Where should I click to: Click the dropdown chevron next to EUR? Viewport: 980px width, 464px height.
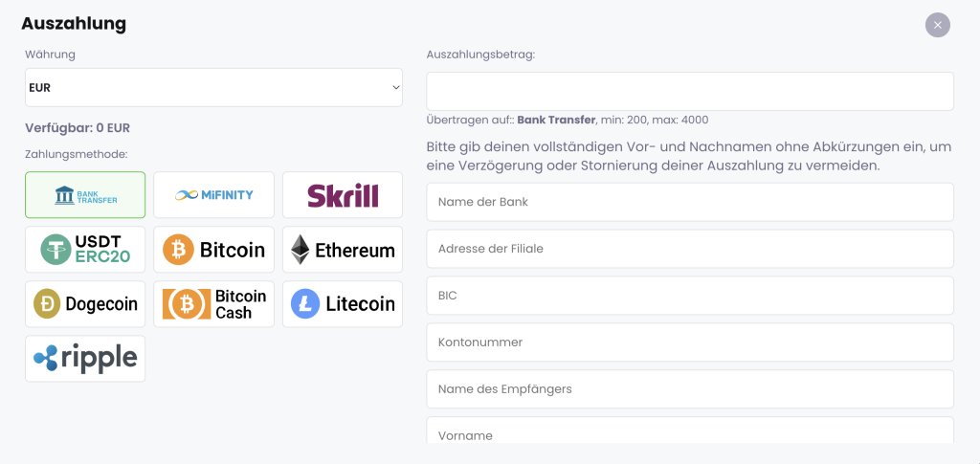tap(395, 87)
